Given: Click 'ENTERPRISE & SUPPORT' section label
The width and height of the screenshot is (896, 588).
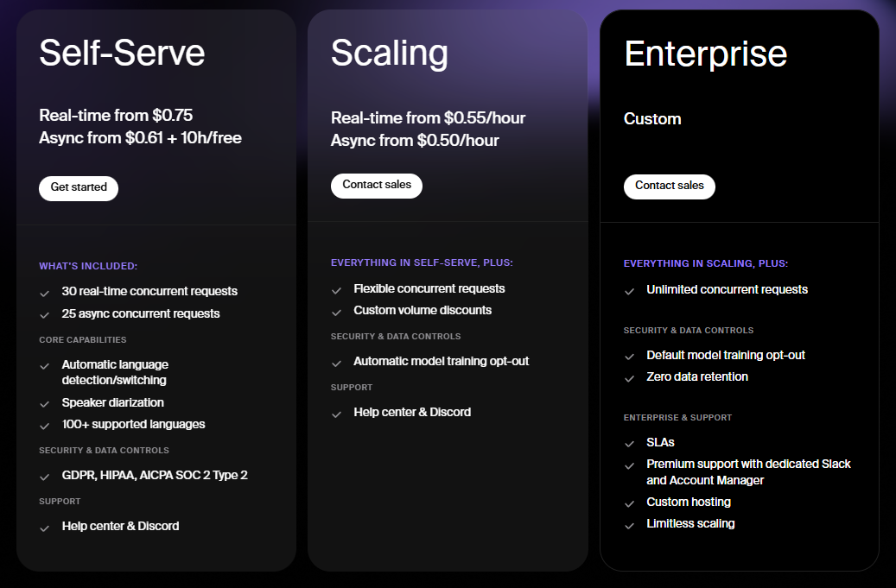Looking at the screenshot, I should pyautogui.click(x=677, y=418).
